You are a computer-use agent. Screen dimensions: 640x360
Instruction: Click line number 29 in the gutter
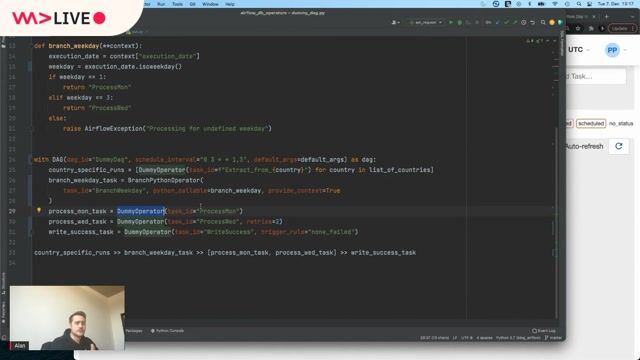(12, 211)
